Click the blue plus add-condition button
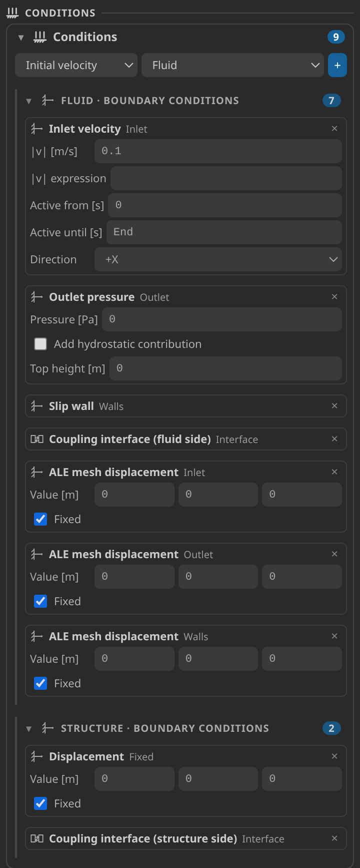This screenshot has height=868, width=360. point(337,66)
